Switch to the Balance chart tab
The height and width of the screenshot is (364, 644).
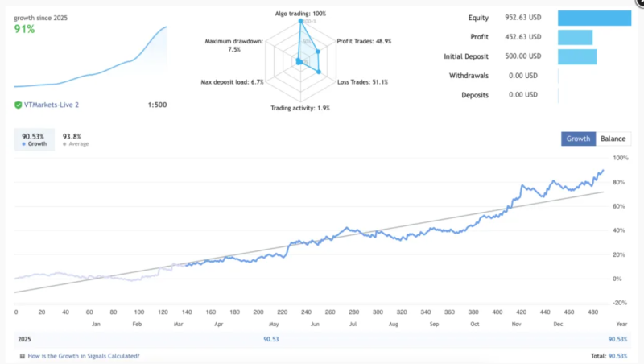point(614,139)
